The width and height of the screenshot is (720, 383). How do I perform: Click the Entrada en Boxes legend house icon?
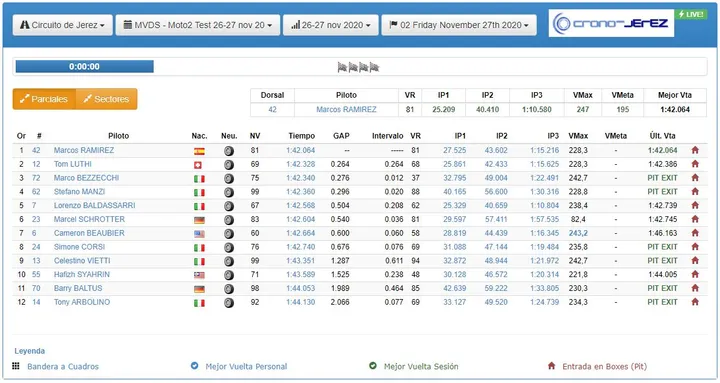coord(551,366)
